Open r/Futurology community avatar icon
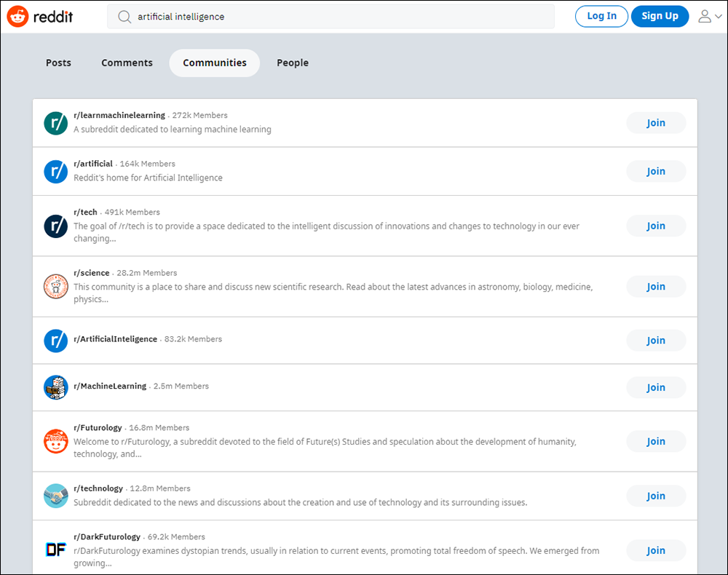728x575 pixels. tap(56, 441)
